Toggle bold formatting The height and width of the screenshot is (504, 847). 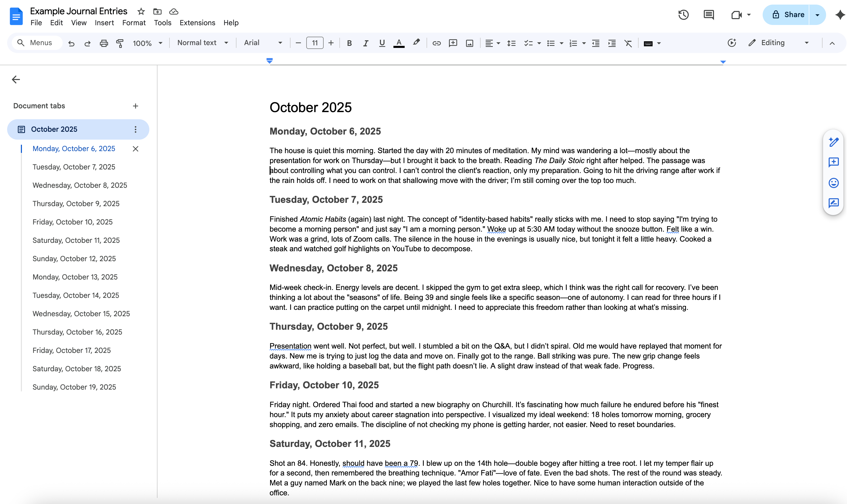[x=349, y=43]
